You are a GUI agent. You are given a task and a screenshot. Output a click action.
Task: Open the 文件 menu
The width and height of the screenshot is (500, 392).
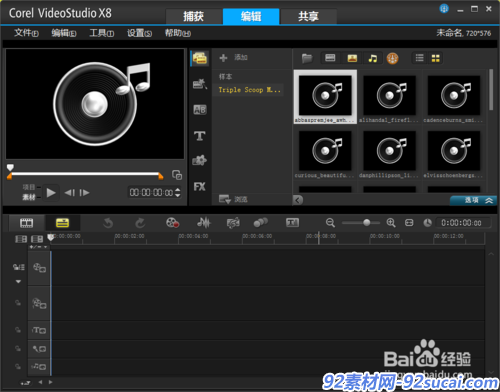(x=26, y=33)
